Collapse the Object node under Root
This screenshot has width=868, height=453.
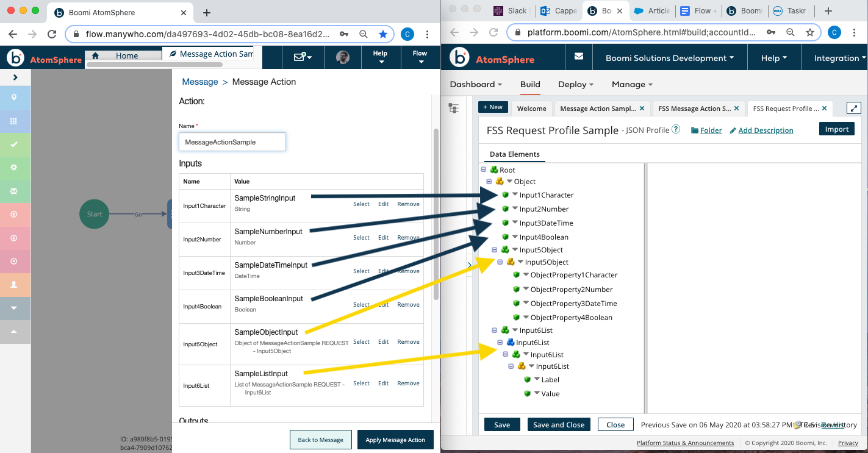489,182
